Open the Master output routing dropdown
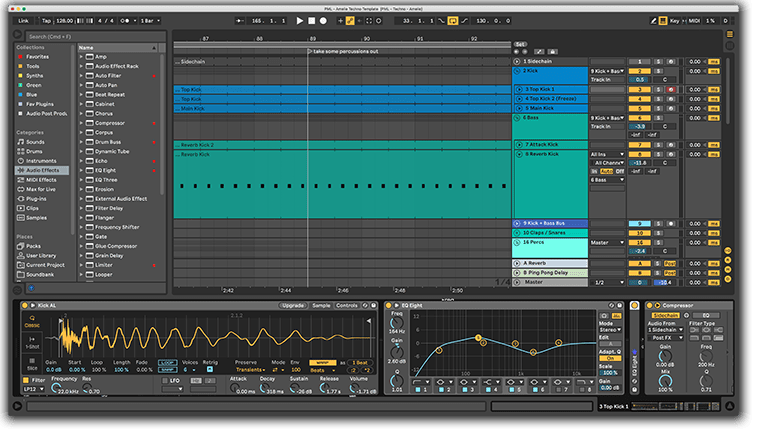 click(x=607, y=242)
